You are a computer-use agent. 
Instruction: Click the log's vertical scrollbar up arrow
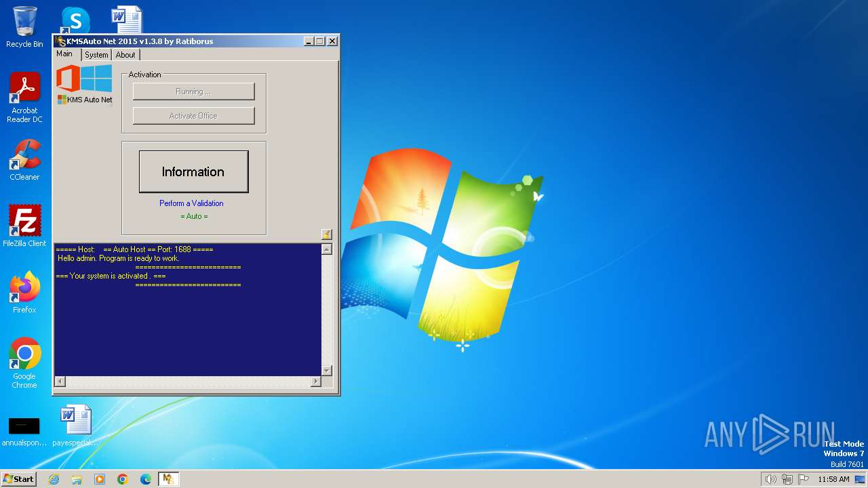click(327, 249)
